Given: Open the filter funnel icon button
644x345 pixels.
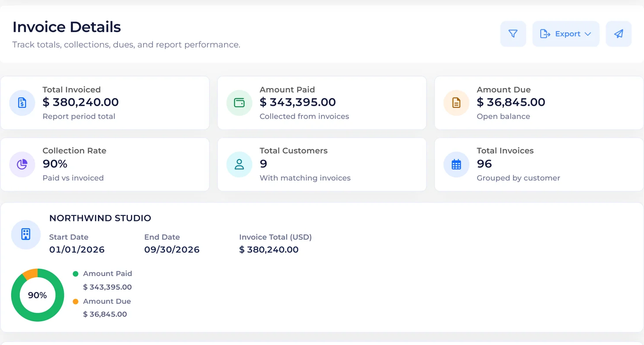Looking at the screenshot, I should click(513, 34).
